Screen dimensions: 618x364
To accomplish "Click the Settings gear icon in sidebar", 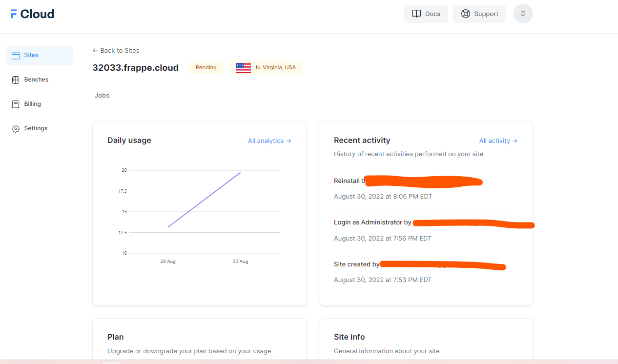I will (16, 128).
